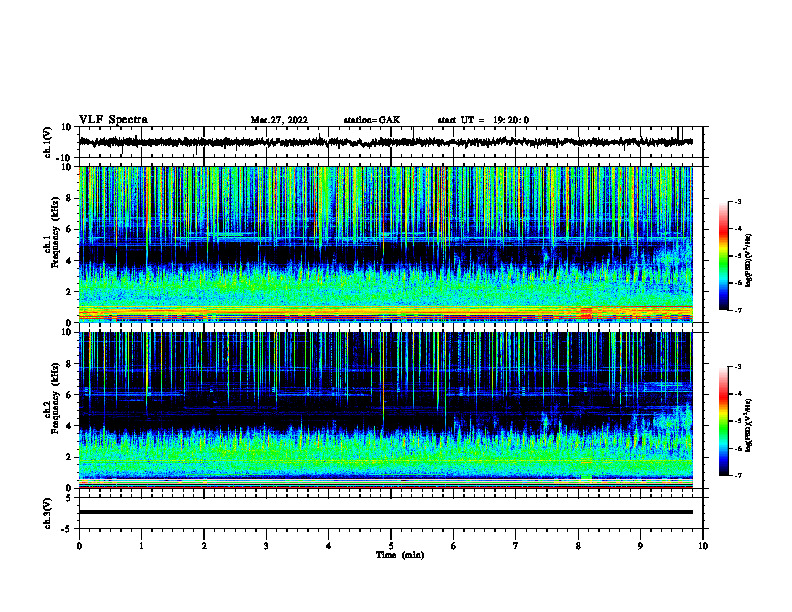Screen dimensions: 792x612
Task: Click the "2" kHz tick of ch.1 spectrogram
Action: pyautogui.click(x=69, y=292)
